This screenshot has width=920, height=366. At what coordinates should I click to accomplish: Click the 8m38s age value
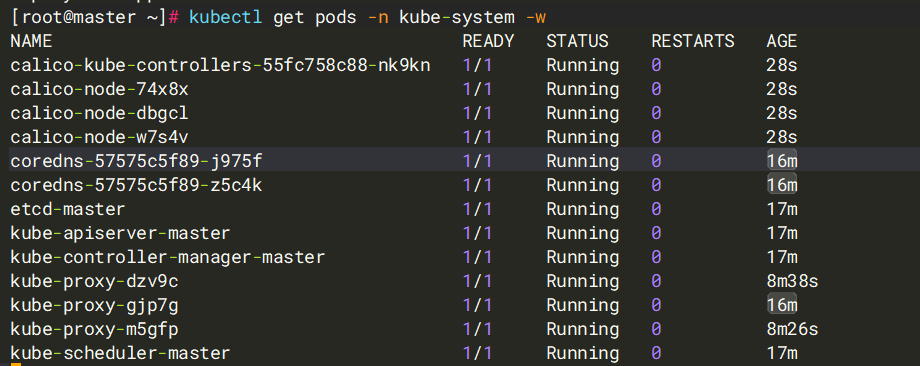coord(792,282)
